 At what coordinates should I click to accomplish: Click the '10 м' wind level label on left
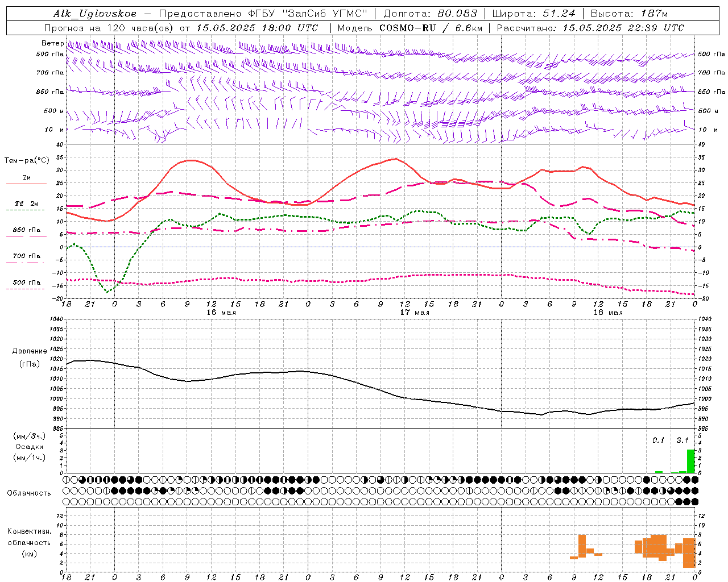(55, 130)
